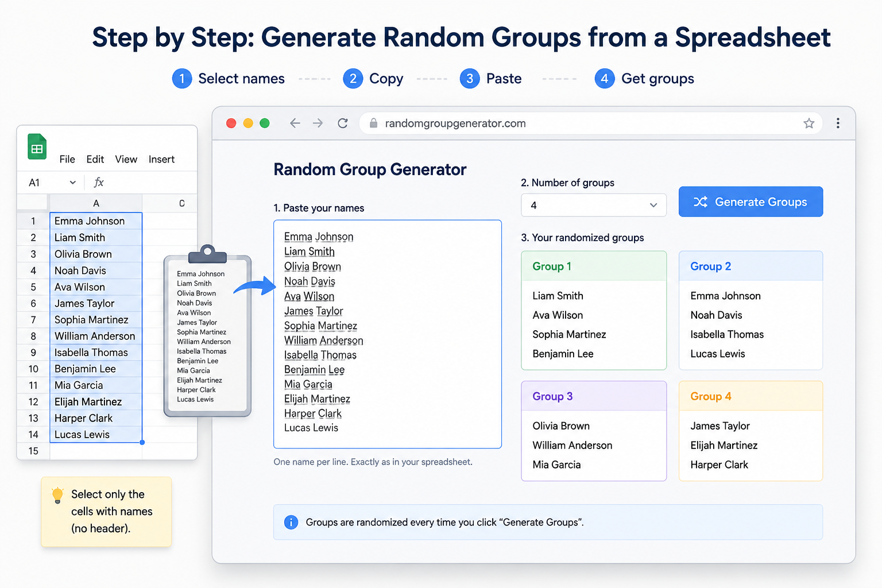Open the View menu in Sheets
The width and height of the screenshot is (882, 588).
(126, 159)
